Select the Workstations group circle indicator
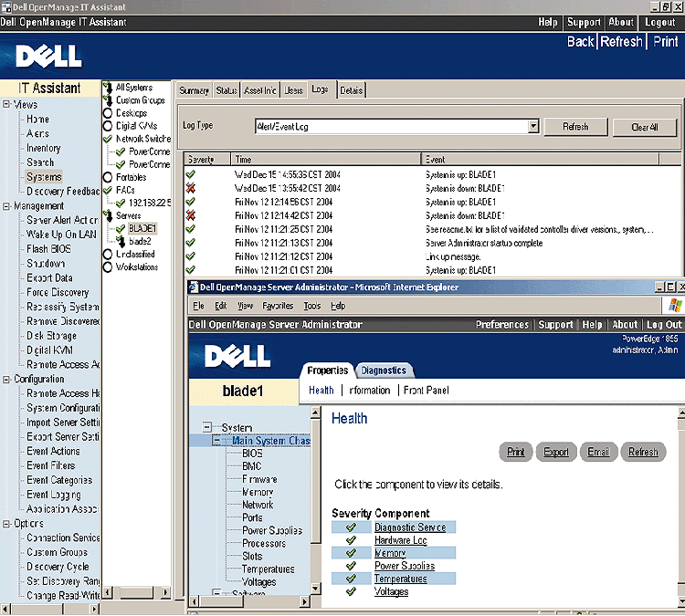 [x=108, y=267]
